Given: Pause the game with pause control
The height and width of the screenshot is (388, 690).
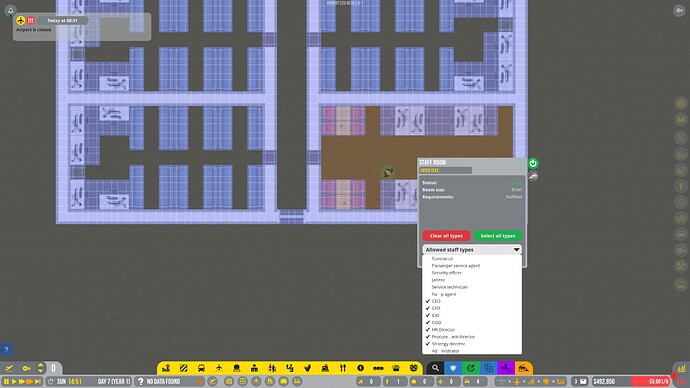Looking at the screenshot, I should [6, 381].
